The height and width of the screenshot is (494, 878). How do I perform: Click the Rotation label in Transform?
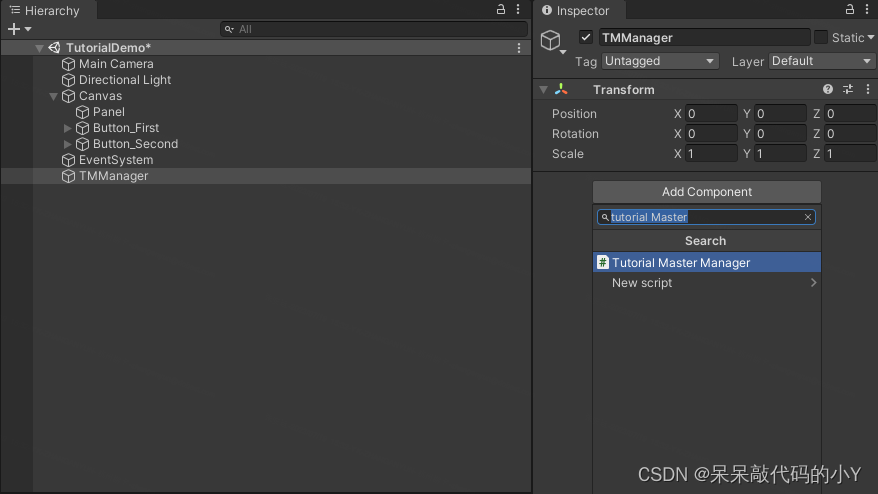(575, 134)
